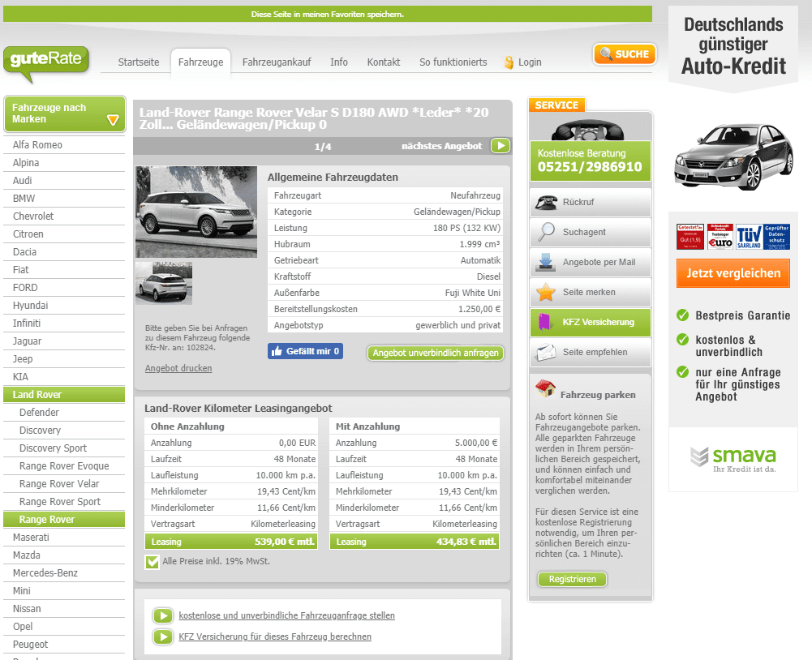Image resolution: width=812 pixels, height=660 pixels.
Task: Click the download icon next to Angebote per Mail
Action: [545, 262]
